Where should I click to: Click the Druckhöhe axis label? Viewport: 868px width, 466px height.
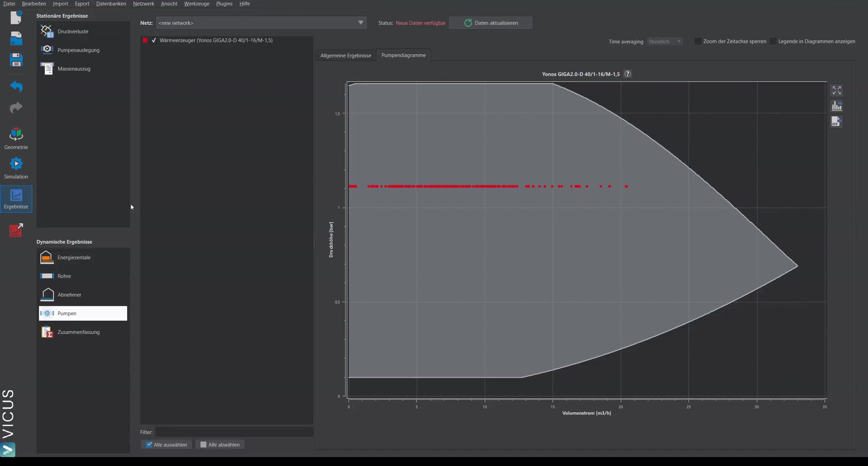click(331, 240)
